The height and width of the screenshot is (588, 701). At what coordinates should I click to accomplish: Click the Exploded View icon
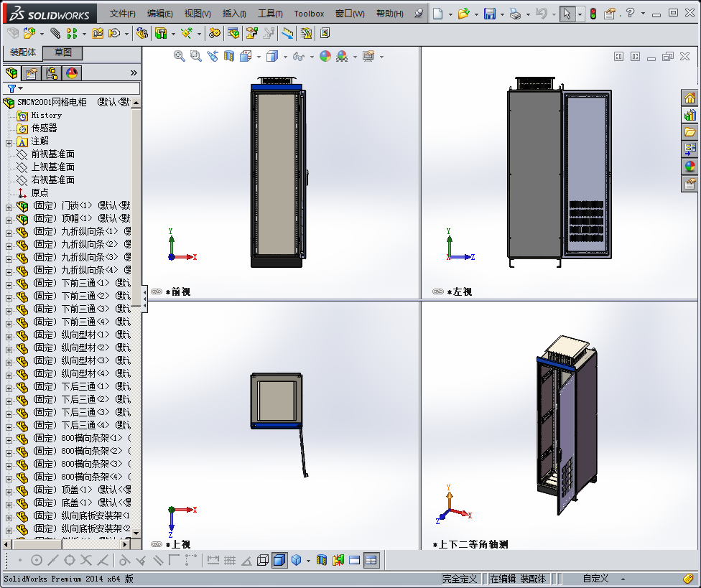click(251, 33)
